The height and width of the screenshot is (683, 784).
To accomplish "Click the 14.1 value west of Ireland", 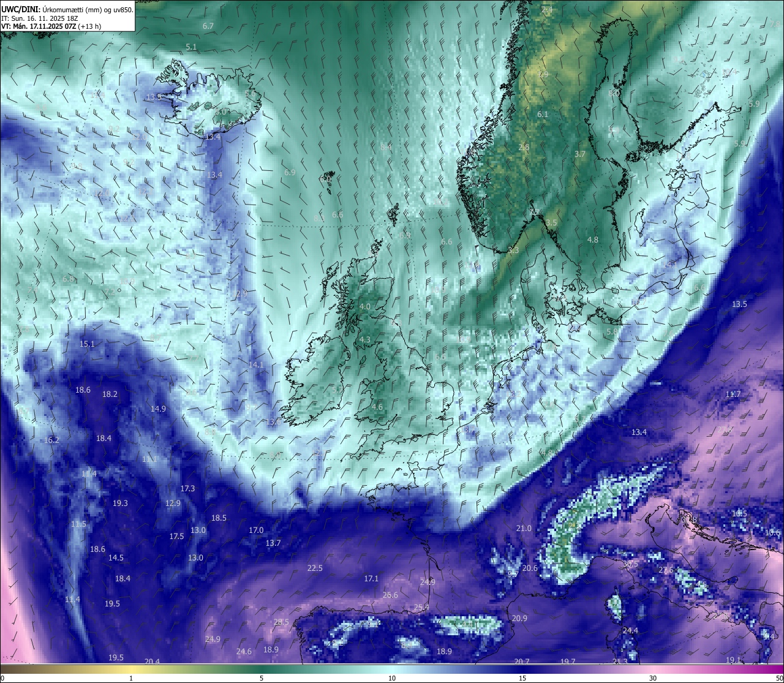I will 256,365.
